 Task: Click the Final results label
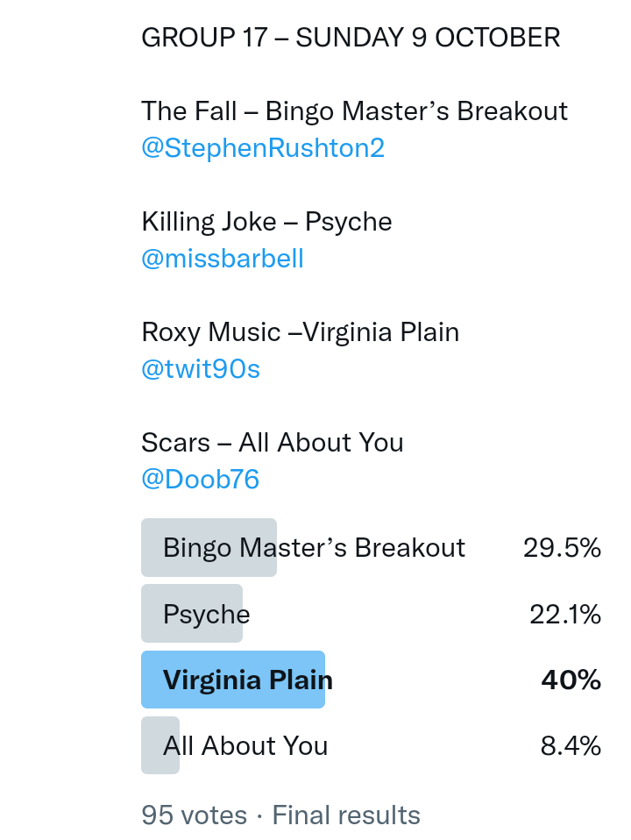point(346,815)
